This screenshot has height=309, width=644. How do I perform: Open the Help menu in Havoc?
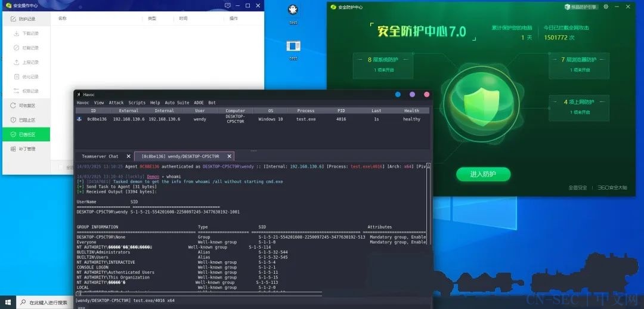(x=155, y=103)
